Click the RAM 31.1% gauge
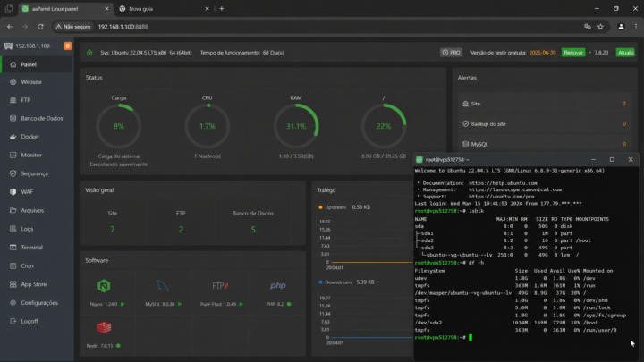 click(x=296, y=126)
